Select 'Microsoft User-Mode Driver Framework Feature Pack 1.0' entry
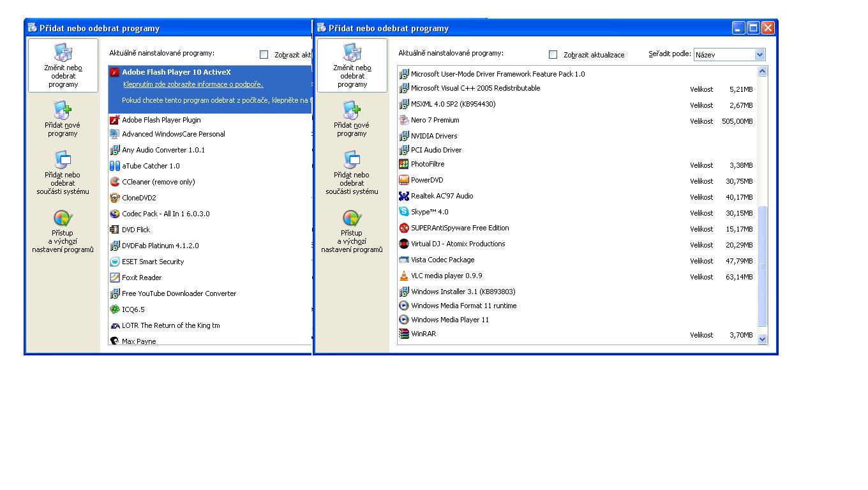This screenshot has width=868, height=490. click(498, 74)
